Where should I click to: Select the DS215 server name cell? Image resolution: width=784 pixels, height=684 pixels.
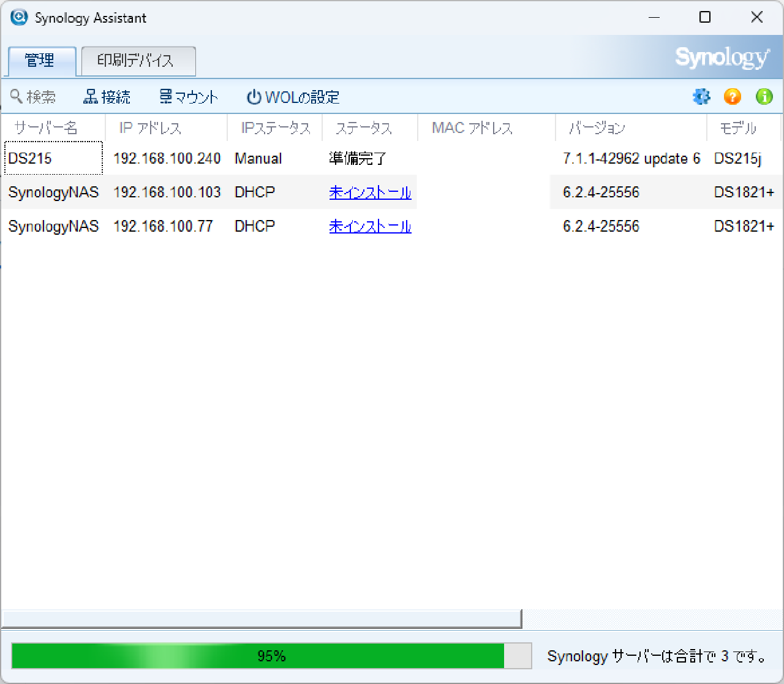[x=53, y=158]
